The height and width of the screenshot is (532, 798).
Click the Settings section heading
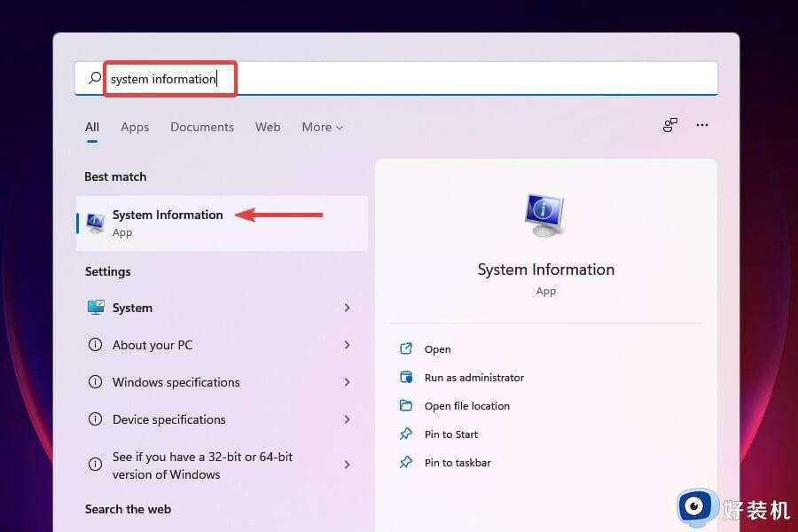[x=108, y=272]
